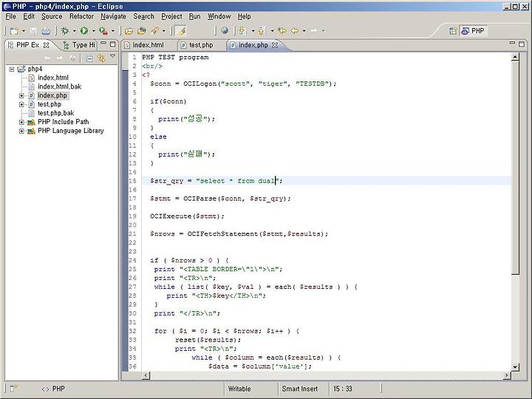The height and width of the screenshot is (399, 532).
Task: Expand the PHP Include Path node
Action: [21, 122]
